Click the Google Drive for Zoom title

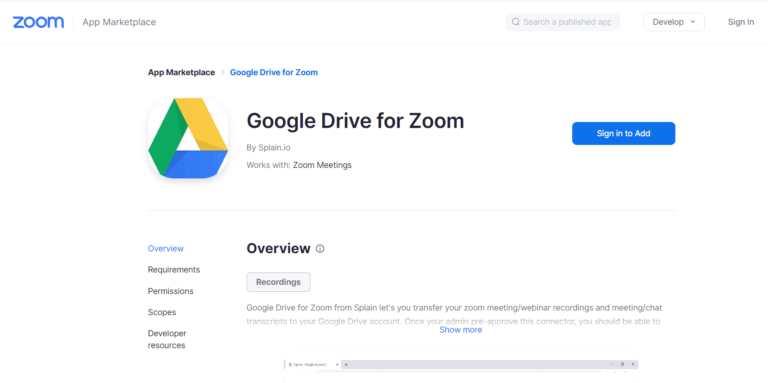(355, 121)
